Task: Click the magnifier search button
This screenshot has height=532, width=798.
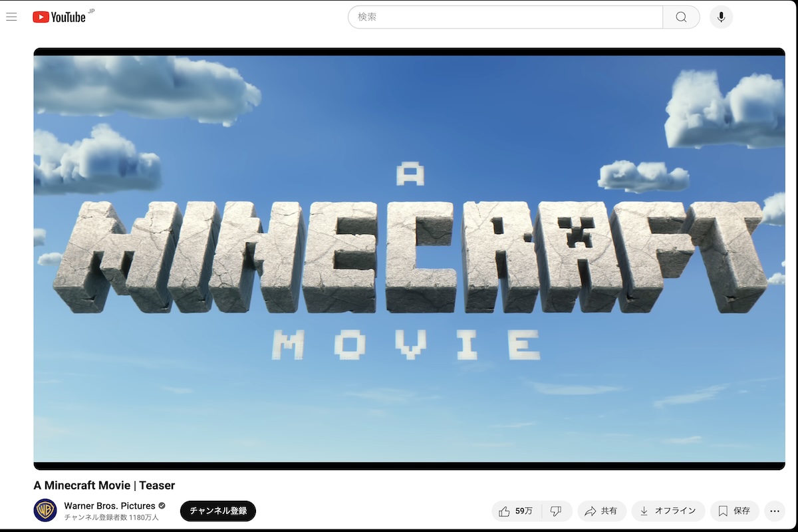Action: [681, 17]
